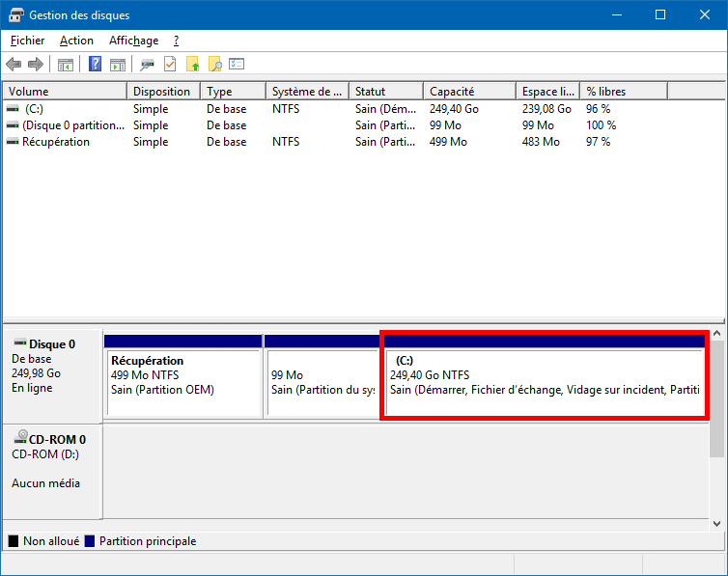
Task: Click the Partition principale navy legend swatch
Action: coord(90,541)
